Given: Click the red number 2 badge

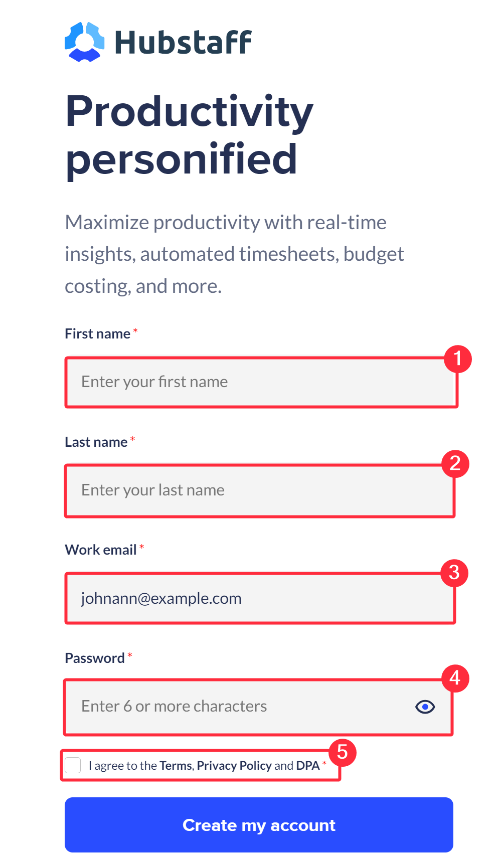Looking at the screenshot, I should pyautogui.click(x=455, y=464).
